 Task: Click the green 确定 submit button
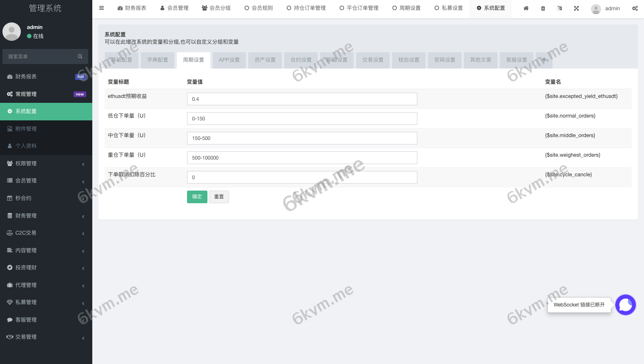click(x=197, y=197)
